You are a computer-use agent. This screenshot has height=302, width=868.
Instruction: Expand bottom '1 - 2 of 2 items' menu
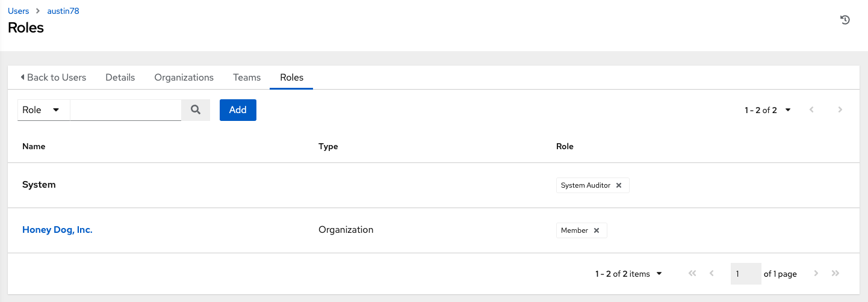628,274
